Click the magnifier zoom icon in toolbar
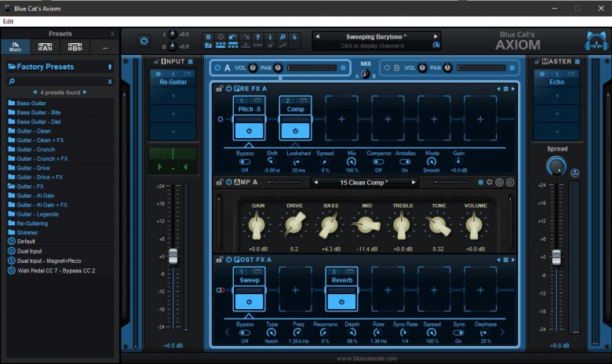The height and width of the screenshot is (364, 612). click(282, 37)
